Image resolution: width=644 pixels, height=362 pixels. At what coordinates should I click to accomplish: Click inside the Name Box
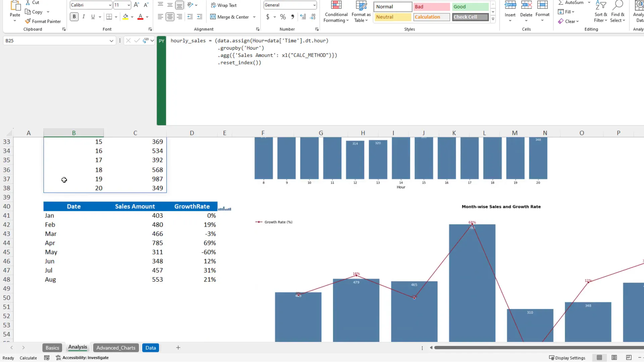click(57, 40)
